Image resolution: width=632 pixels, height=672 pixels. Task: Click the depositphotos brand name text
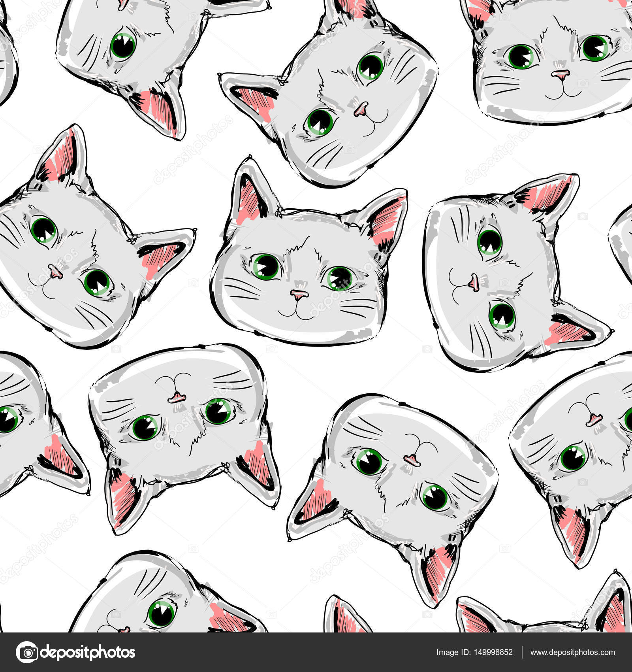[88, 653]
